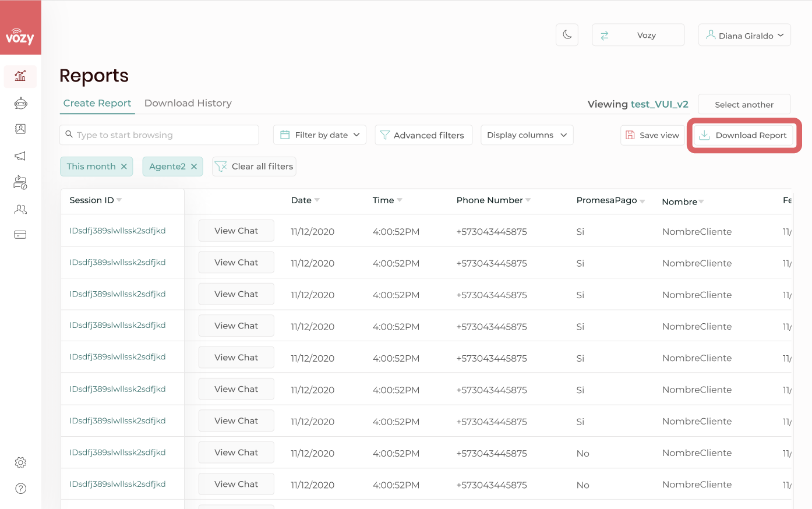Toggle dark mode moon button
This screenshot has width=812, height=509.
click(567, 35)
